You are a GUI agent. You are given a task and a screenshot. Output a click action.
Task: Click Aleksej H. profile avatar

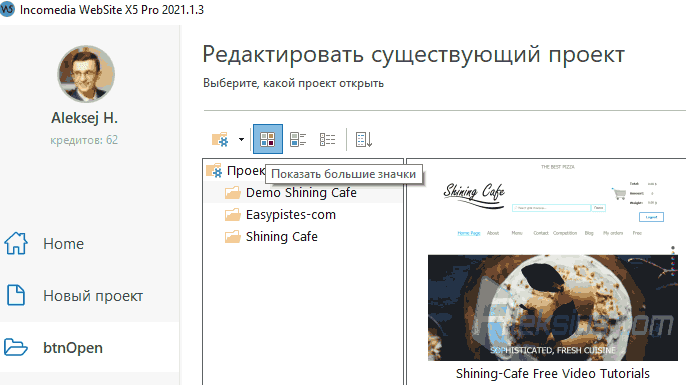86,74
